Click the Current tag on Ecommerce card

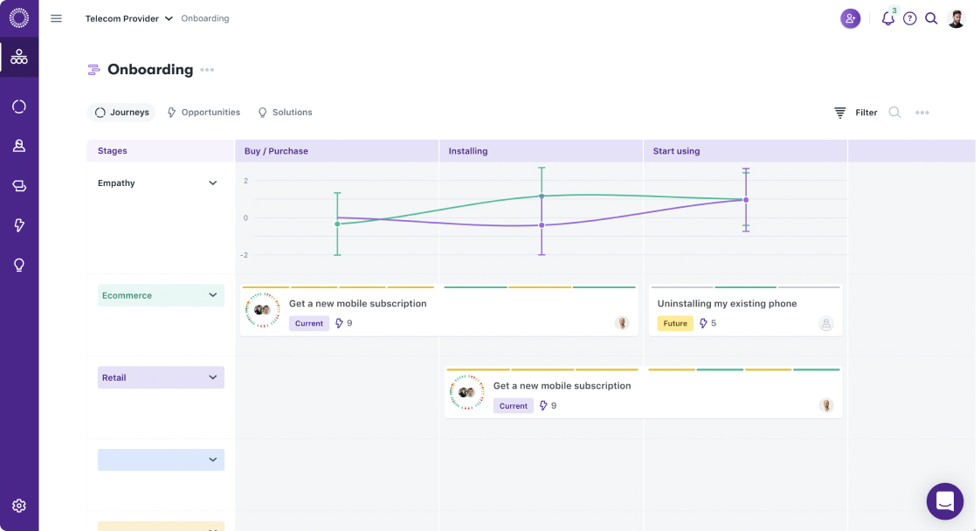308,323
